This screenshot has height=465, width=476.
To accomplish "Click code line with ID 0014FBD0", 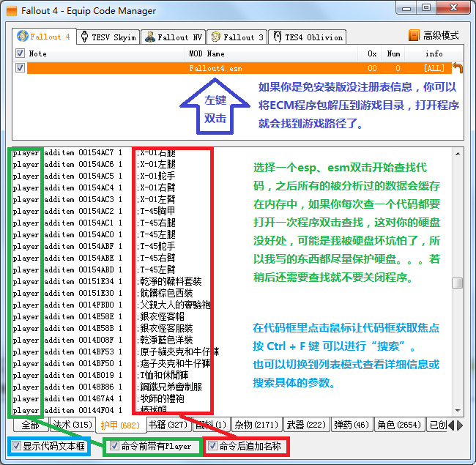I will click(x=111, y=305).
